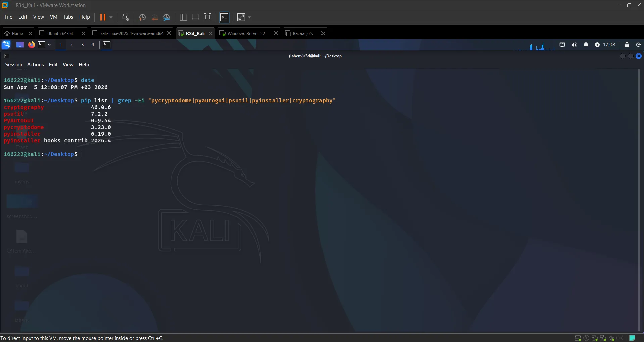Toggle the thumbnail bar view

pos(195,17)
